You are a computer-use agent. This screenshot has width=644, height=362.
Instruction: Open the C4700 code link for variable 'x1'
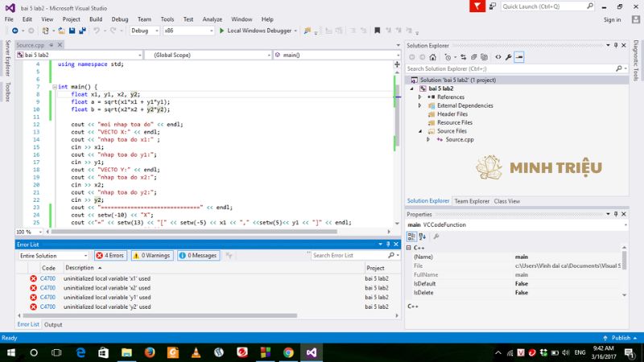(x=47, y=278)
